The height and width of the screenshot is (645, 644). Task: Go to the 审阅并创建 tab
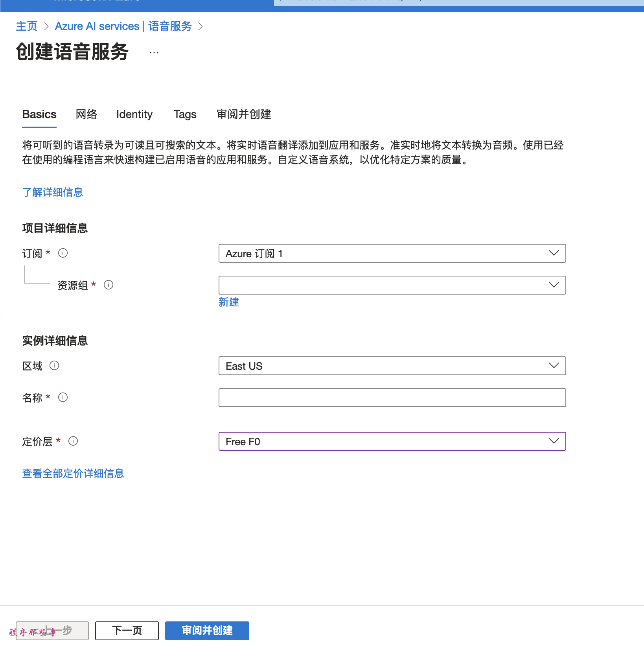[244, 114]
